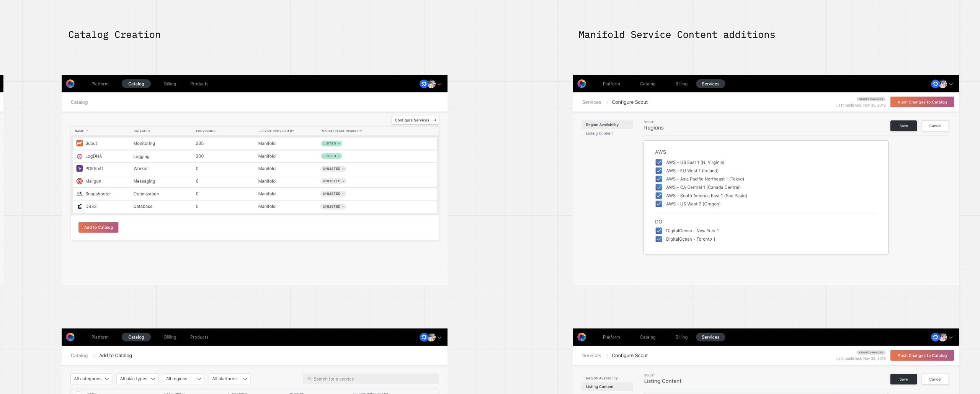Click the search magnifier icon in service search
Image resolution: width=980 pixels, height=394 pixels.
(309, 379)
